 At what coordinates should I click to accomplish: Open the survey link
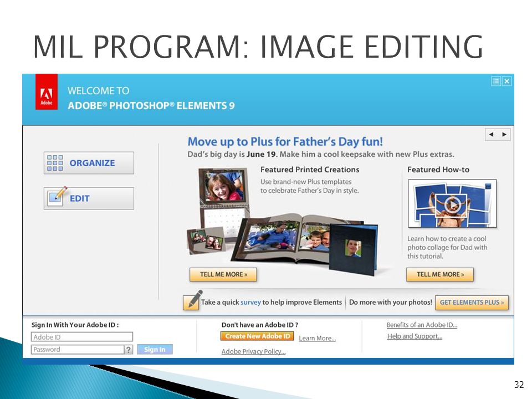250,303
